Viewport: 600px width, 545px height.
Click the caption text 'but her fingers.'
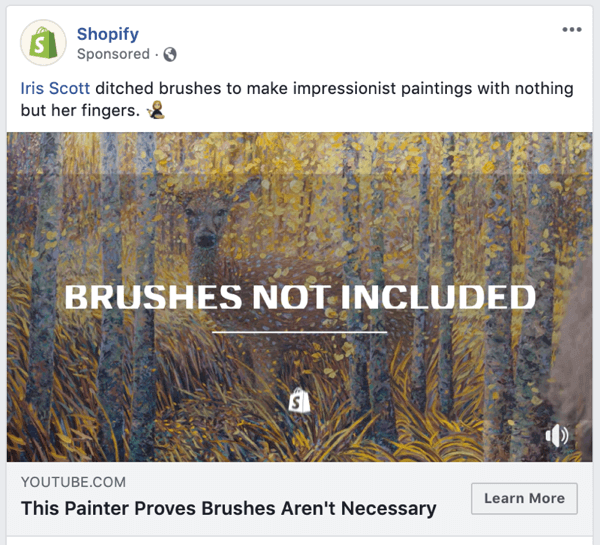point(79,111)
